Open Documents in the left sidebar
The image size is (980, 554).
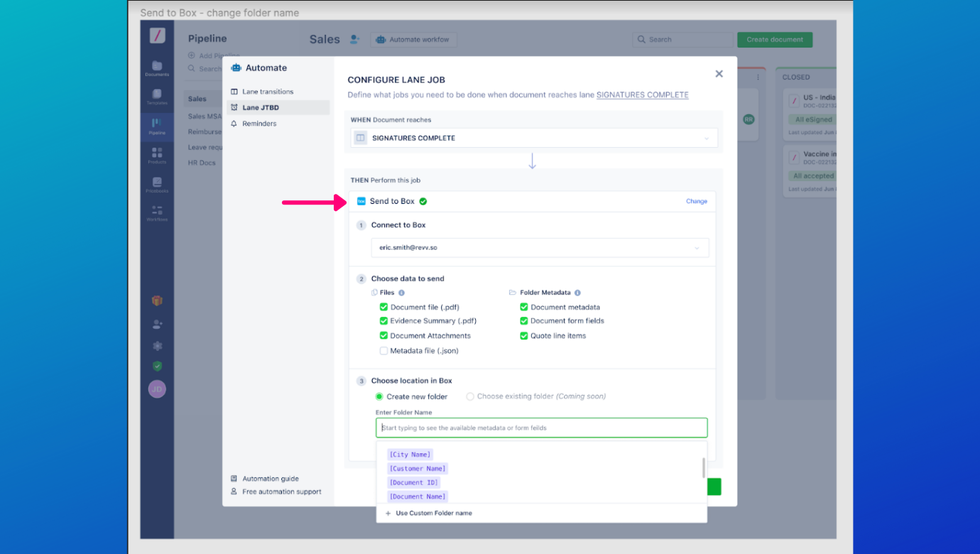(157, 68)
